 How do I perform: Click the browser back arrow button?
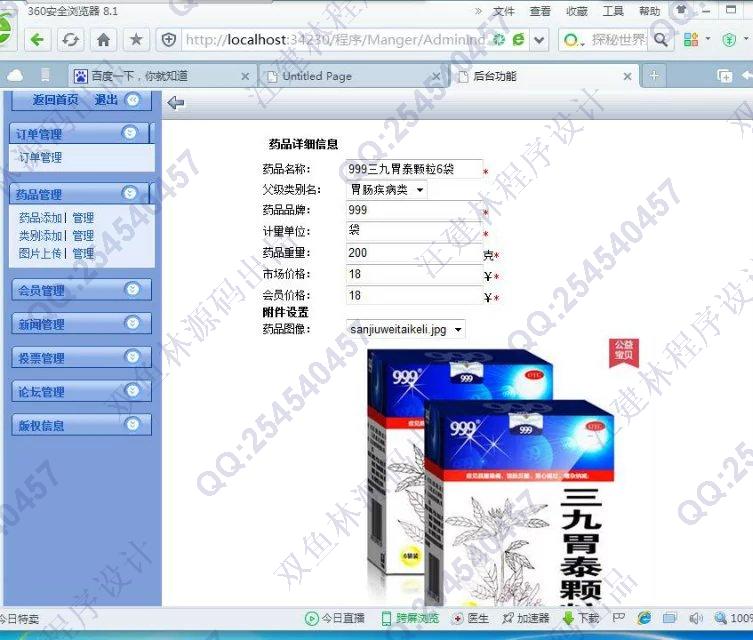click(x=37, y=39)
